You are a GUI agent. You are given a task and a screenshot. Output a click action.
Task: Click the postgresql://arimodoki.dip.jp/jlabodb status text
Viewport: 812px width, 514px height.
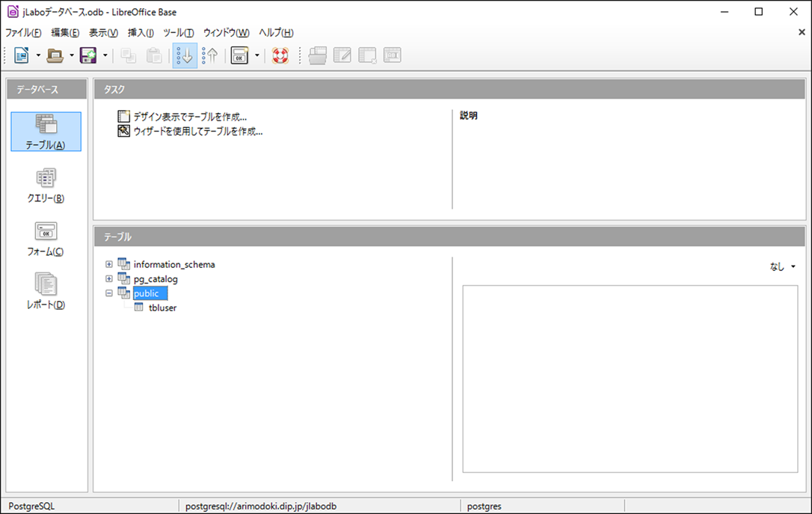click(x=261, y=507)
